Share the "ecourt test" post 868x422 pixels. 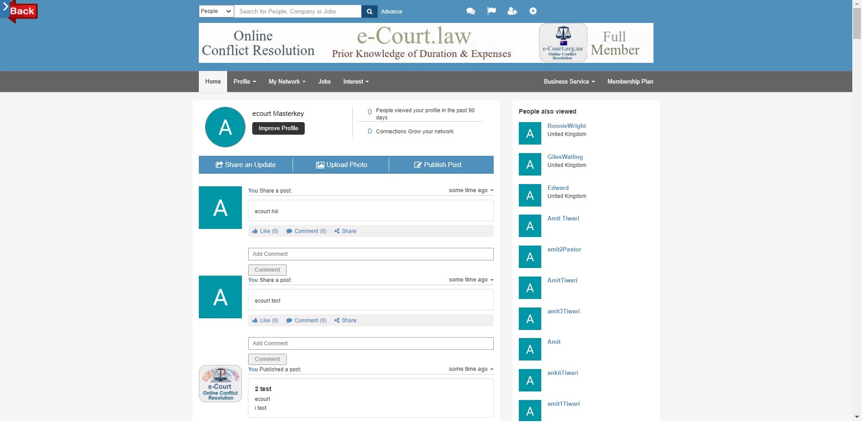pyautogui.click(x=345, y=321)
